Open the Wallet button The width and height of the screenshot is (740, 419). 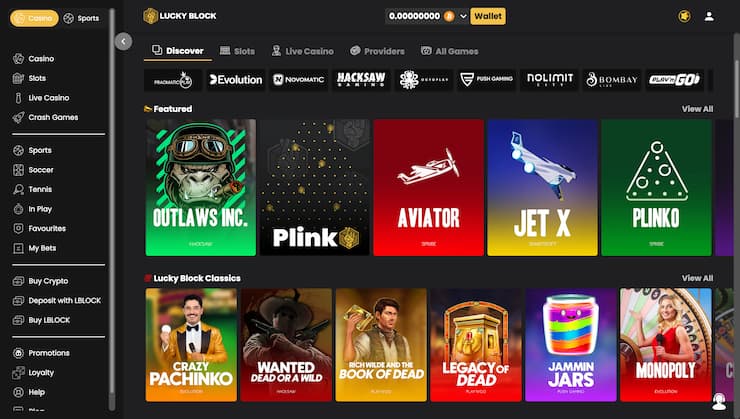pos(488,17)
